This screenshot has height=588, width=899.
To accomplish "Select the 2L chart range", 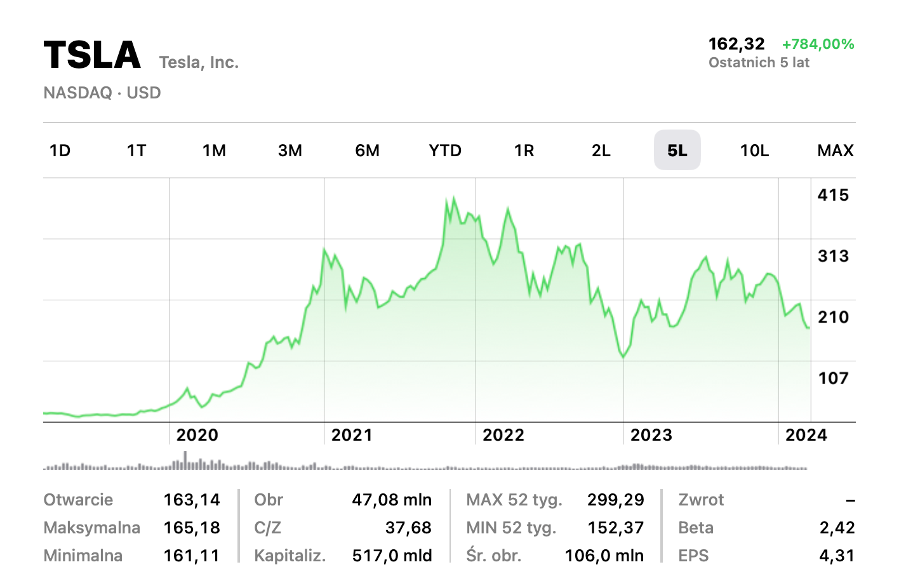I will pyautogui.click(x=601, y=150).
